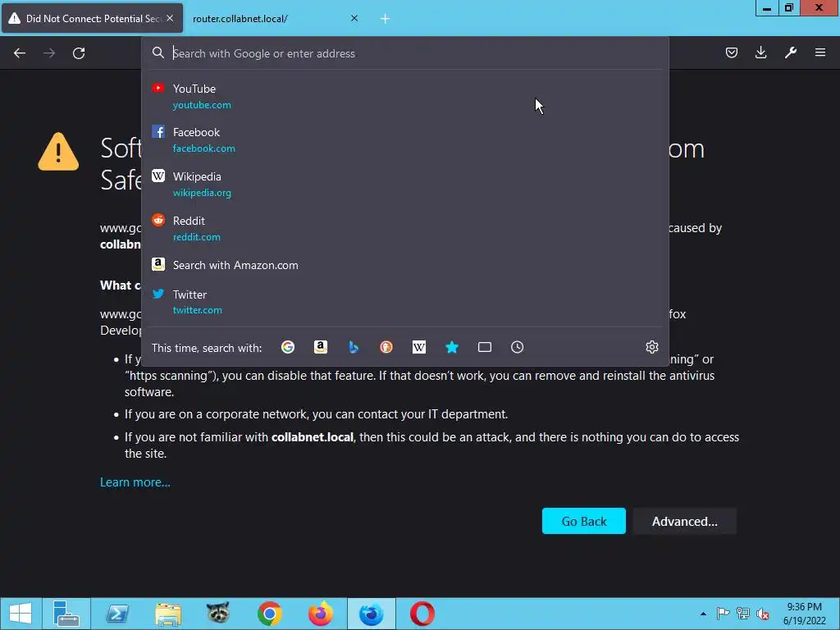Open search settings gear
The image size is (840, 630).
pyautogui.click(x=652, y=347)
